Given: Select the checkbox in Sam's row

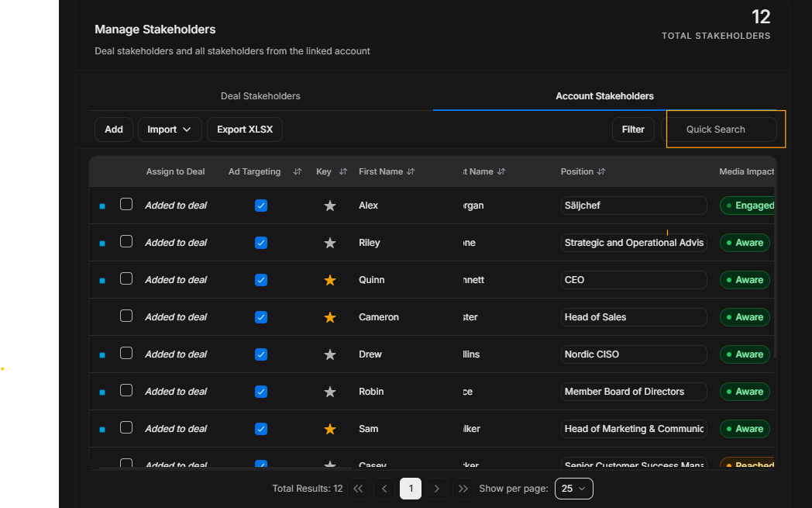Looking at the screenshot, I should [x=126, y=427].
